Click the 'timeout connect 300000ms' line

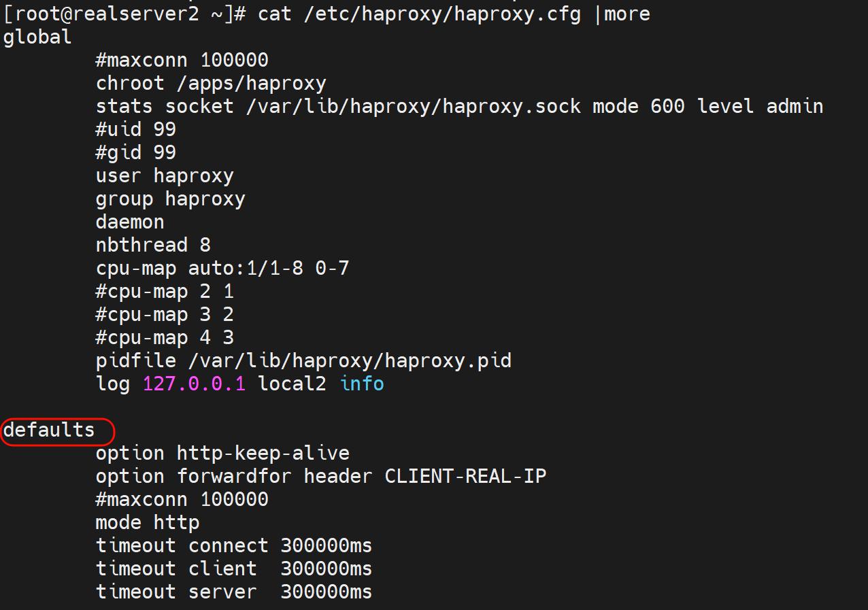click(234, 546)
